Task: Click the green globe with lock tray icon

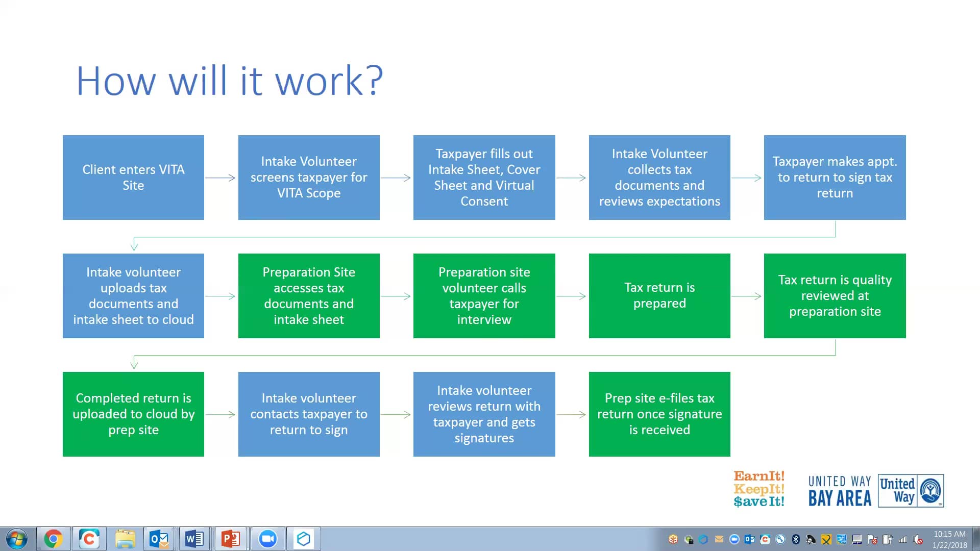Action: pos(689,539)
